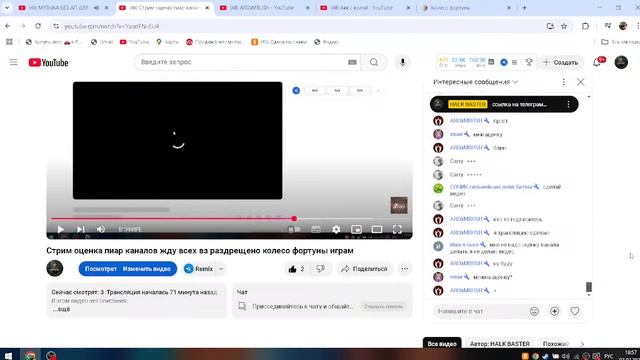Open the YouTube bookmark in bookmarks bar
Screen dimensions: 640x360
tap(134, 42)
